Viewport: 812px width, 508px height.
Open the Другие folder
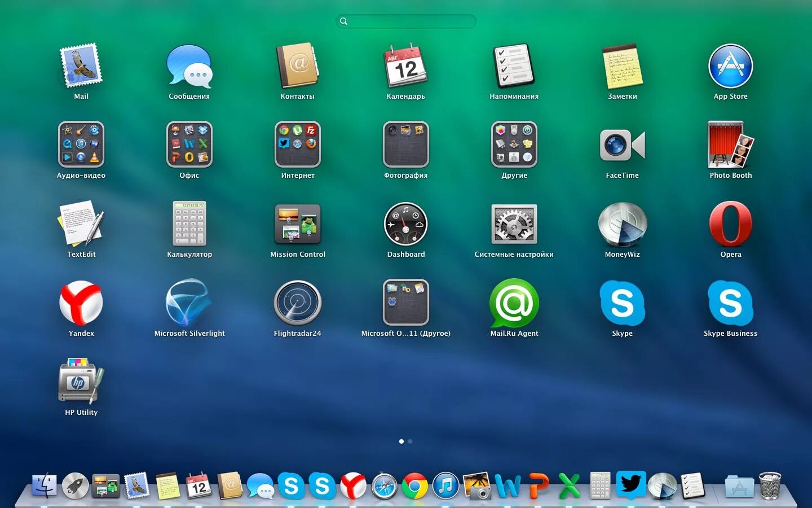[514, 144]
